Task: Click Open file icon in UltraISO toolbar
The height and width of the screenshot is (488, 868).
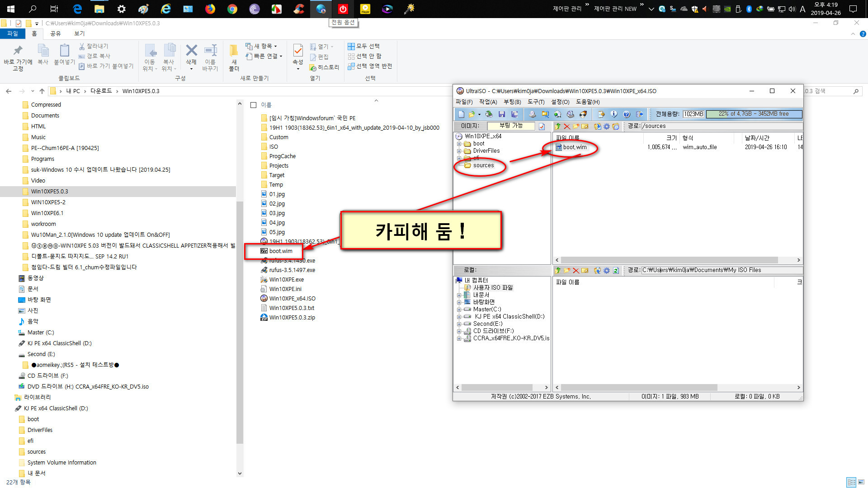Action: pos(472,114)
